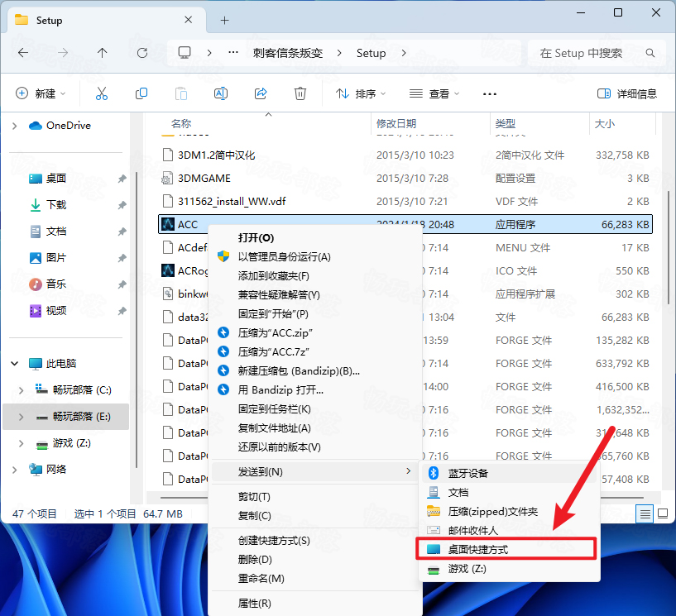676x616 pixels.
Task: Switch to details list view icon in status bar
Action: (645, 513)
